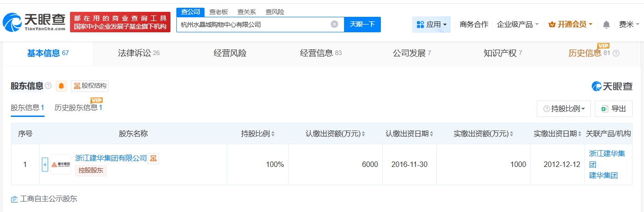Expand shareholder row with the plus button
The height and width of the screenshot is (212, 644).
[x=45, y=164]
